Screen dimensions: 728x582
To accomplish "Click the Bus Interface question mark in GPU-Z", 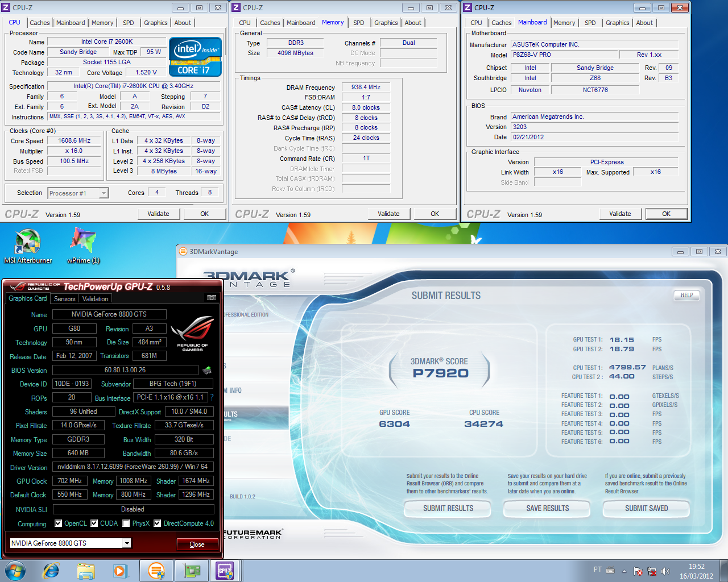I will [212, 397].
